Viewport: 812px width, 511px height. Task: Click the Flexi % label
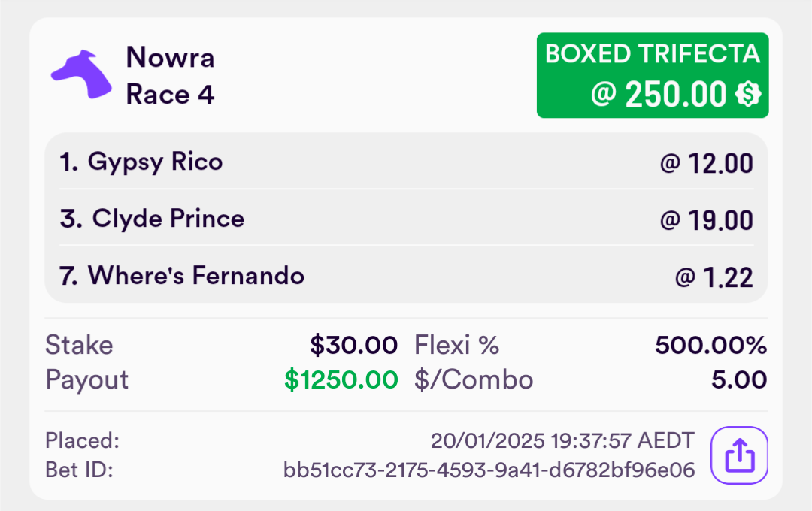tap(457, 345)
